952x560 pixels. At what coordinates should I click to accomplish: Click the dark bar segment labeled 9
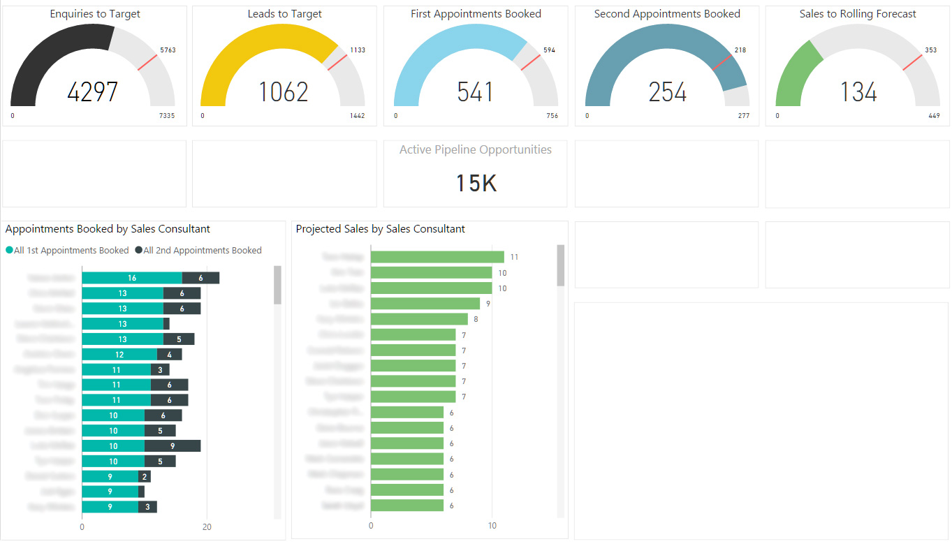[173, 445]
